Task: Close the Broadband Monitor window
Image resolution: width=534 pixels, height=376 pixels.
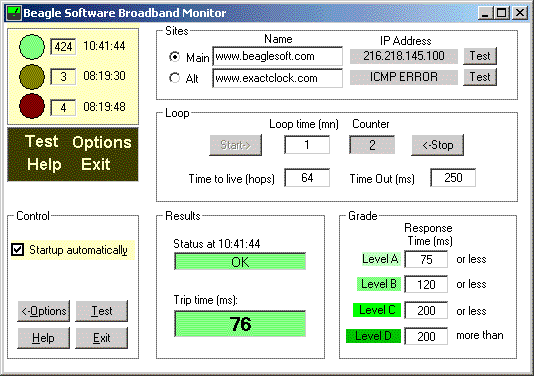Action: 520,13
